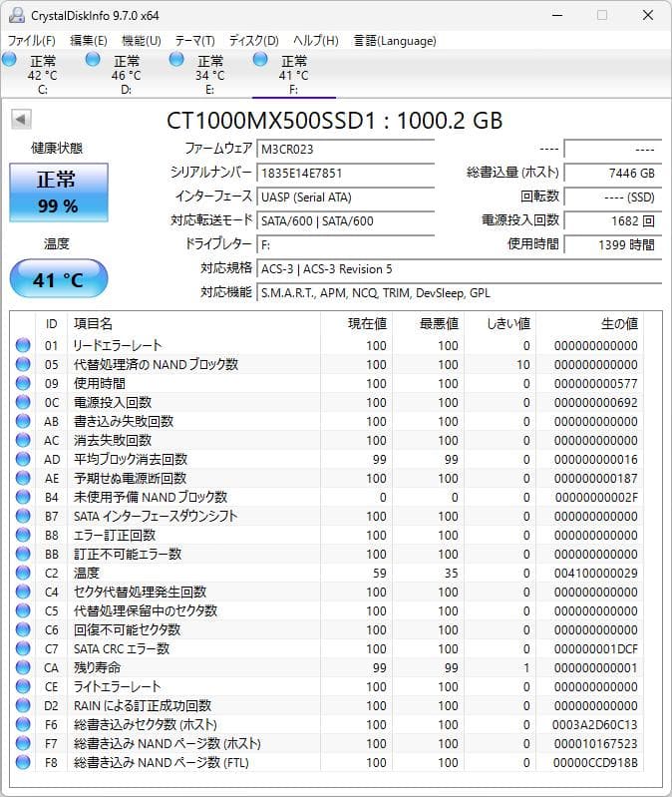This screenshot has width=672, height=797.
Task: Click status orb of row CE ライトエラーレート
Action: click(23, 686)
